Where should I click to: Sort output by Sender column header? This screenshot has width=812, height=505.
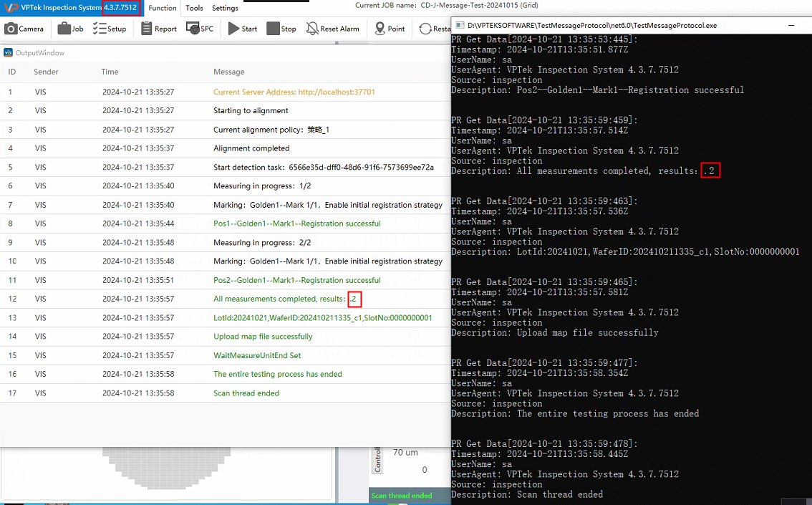point(46,72)
